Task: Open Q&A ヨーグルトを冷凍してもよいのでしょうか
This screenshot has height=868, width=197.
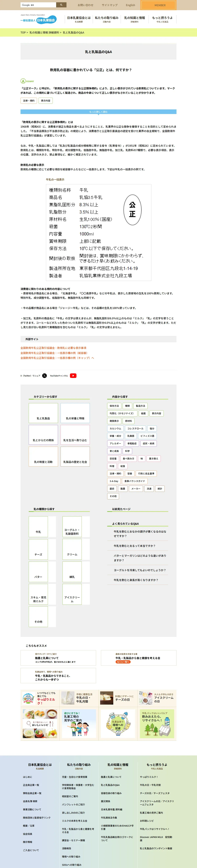Action: (x=140, y=570)
